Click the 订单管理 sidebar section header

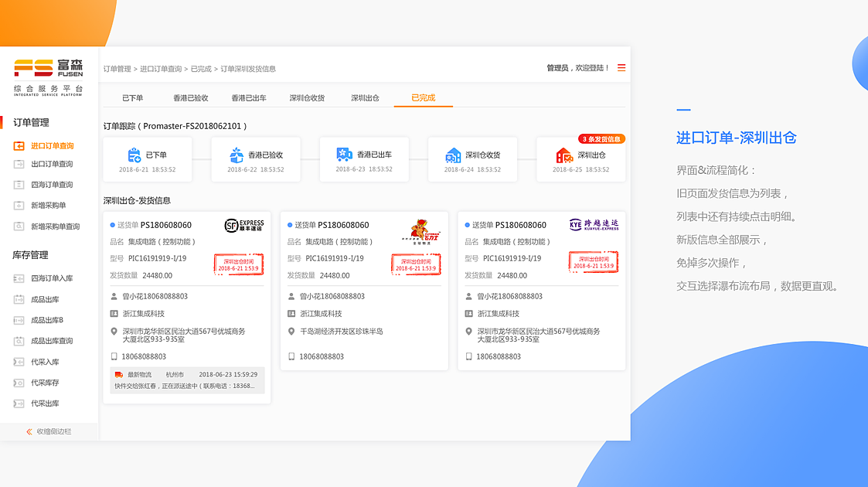31,122
